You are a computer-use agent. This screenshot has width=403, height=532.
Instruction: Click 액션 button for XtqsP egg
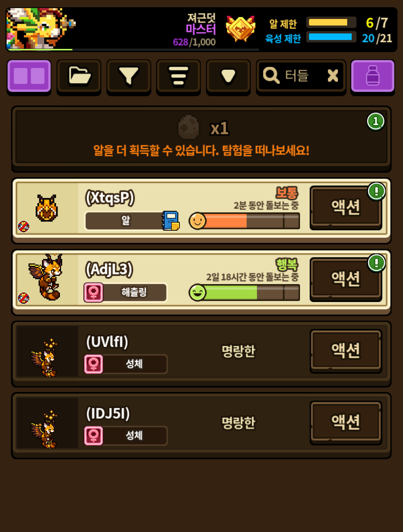point(346,207)
